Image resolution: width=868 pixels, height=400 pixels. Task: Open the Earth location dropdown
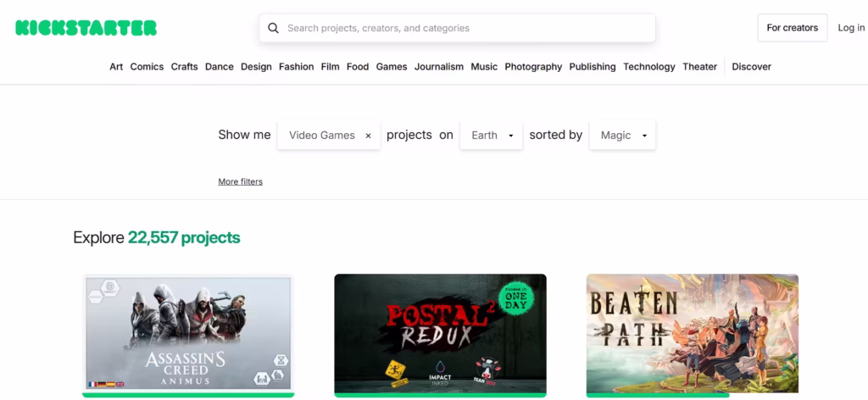[491, 135]
